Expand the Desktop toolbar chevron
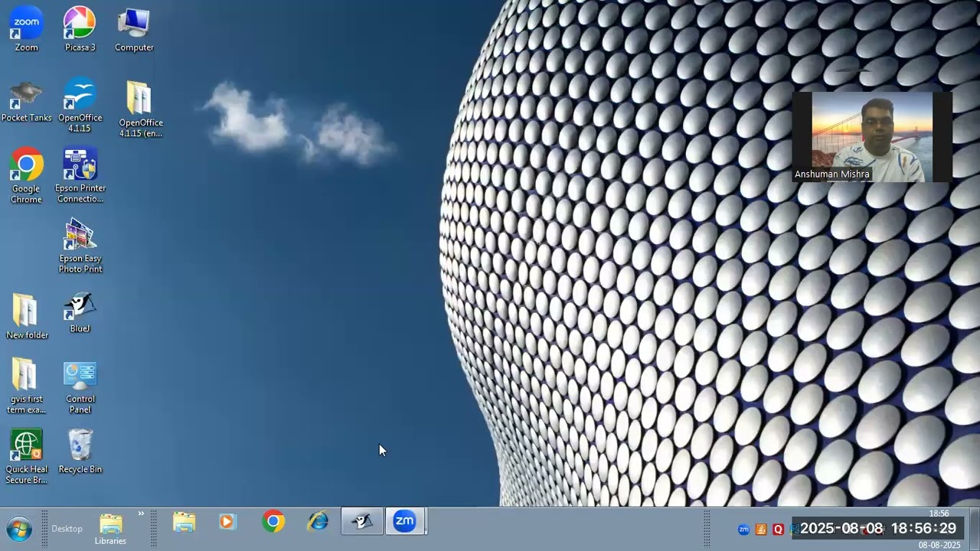The width and height of the screenshot is (980, 551). [x=141, y=514]
